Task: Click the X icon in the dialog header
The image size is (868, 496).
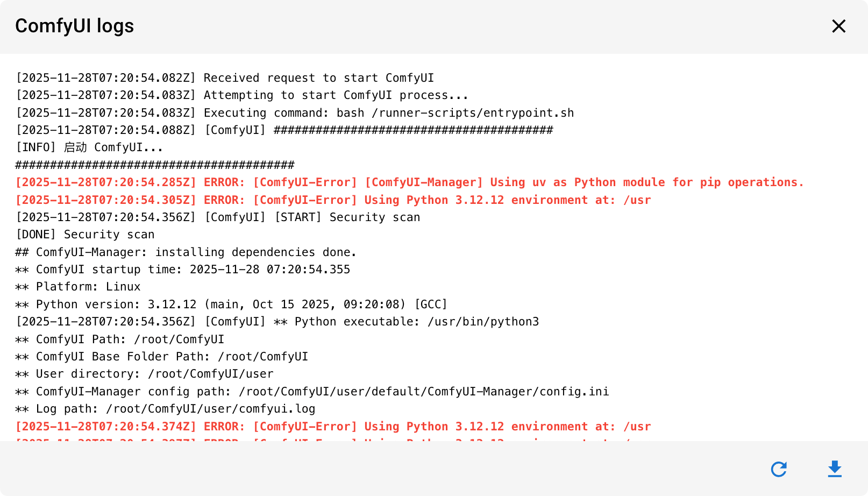Action: click(838, 26)
